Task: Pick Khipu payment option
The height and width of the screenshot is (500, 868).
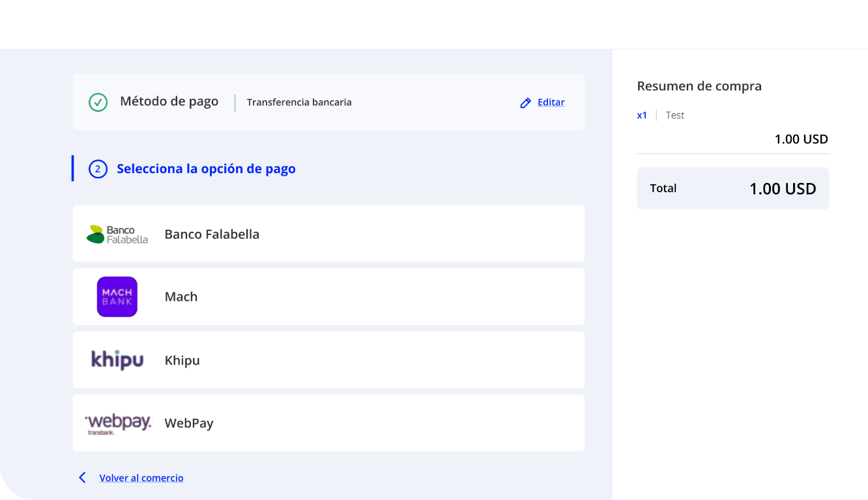Action: click(328, 360)
